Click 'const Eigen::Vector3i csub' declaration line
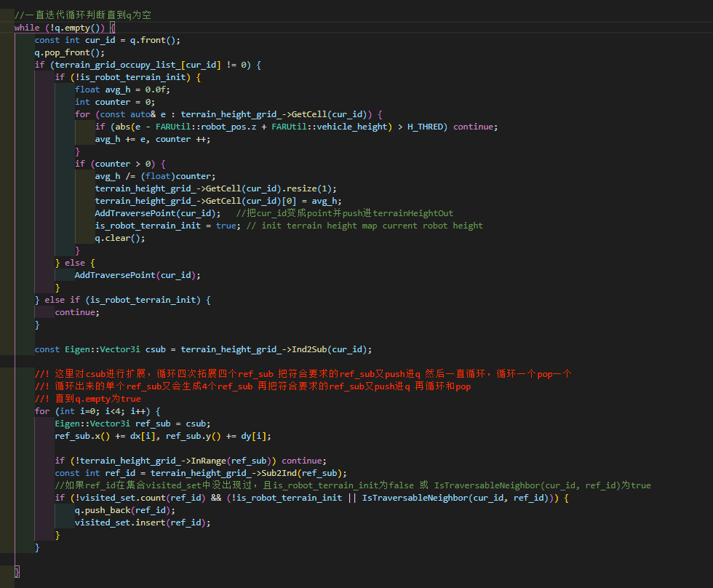The width and height of the screenshot is (713, 588). pyautogui.click(x=203, y=349)
